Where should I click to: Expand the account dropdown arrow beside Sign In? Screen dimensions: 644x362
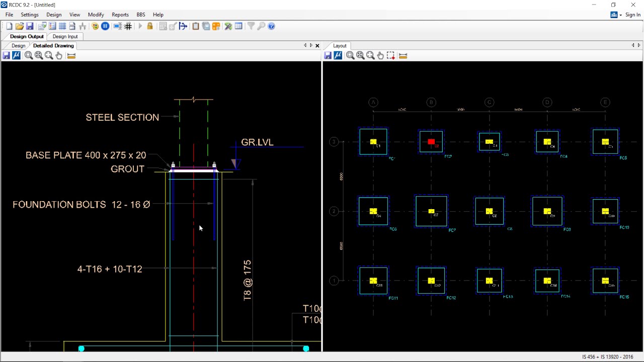(620, 15)
